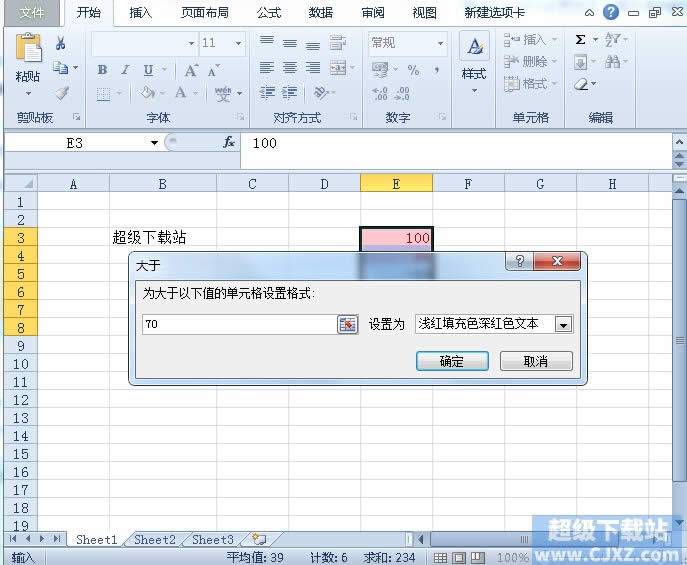Click the fill color paint bucket
Image resolution: width=687 pixels, height=565 pixels.
tap(148, 93)
